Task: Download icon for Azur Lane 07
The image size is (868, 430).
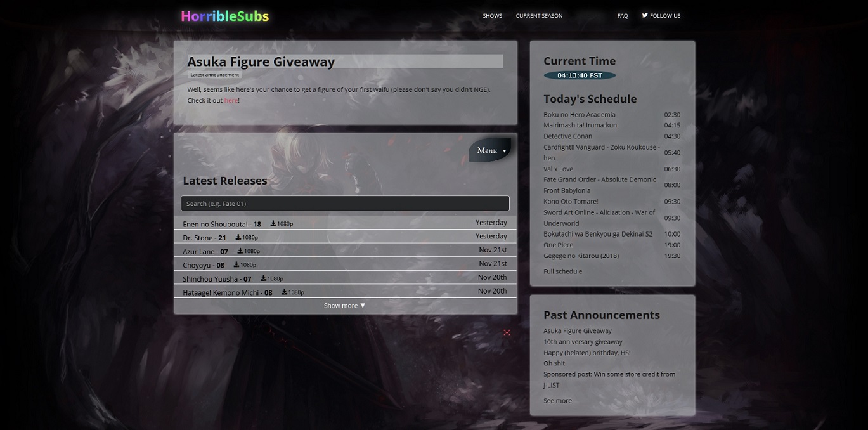Action: point(241,251)
